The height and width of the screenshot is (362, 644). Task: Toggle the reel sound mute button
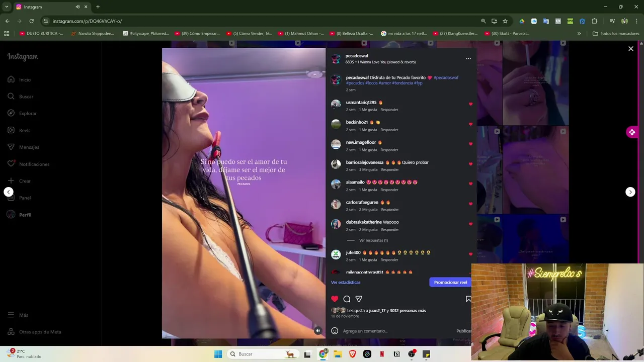317,330
